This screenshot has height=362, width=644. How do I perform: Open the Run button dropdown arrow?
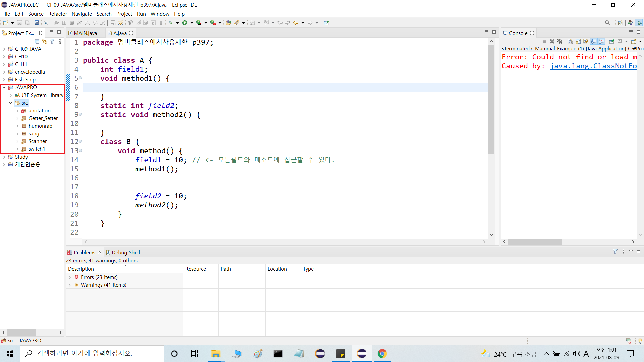click(192, 23)
